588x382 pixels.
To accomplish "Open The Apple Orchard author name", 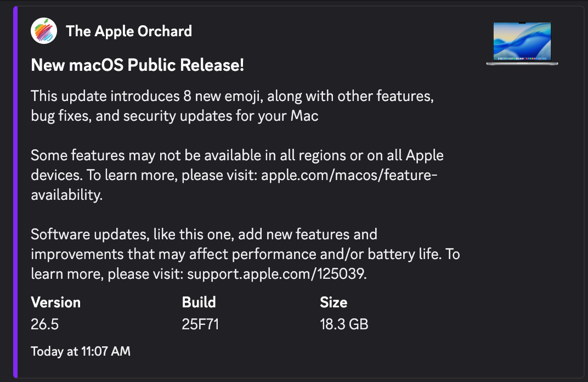I will pos(128,31).
